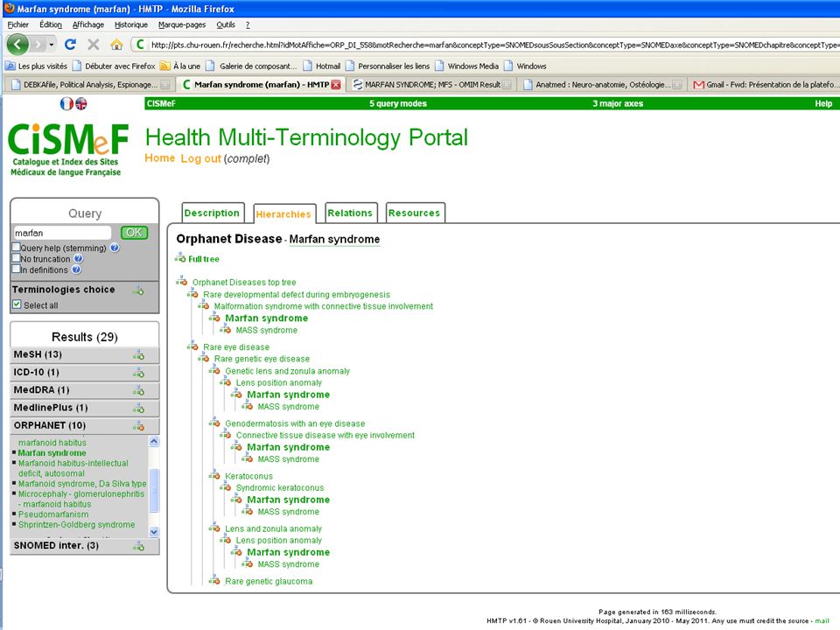Expand the ICD-10 (1) results section
This screenshot has width=840, height=630.
[x=85, y=373]
